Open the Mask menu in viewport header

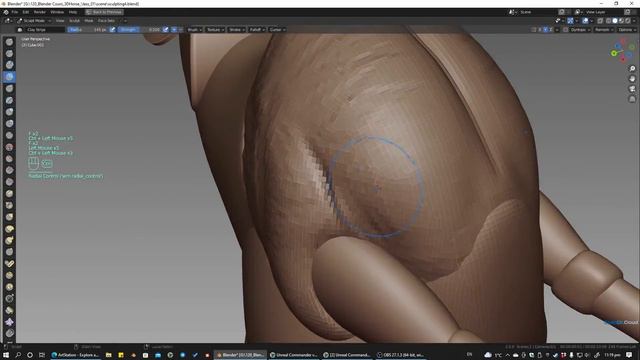(89, 20)
